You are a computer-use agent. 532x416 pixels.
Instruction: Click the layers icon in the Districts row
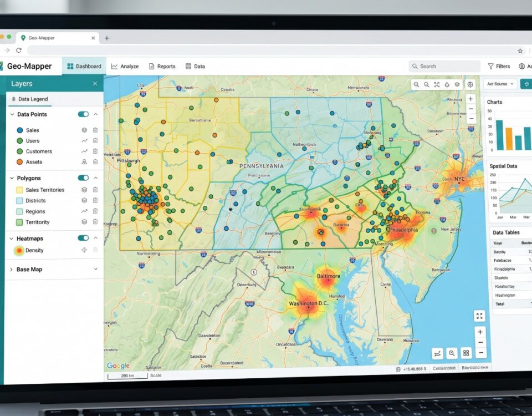(84, 200)
